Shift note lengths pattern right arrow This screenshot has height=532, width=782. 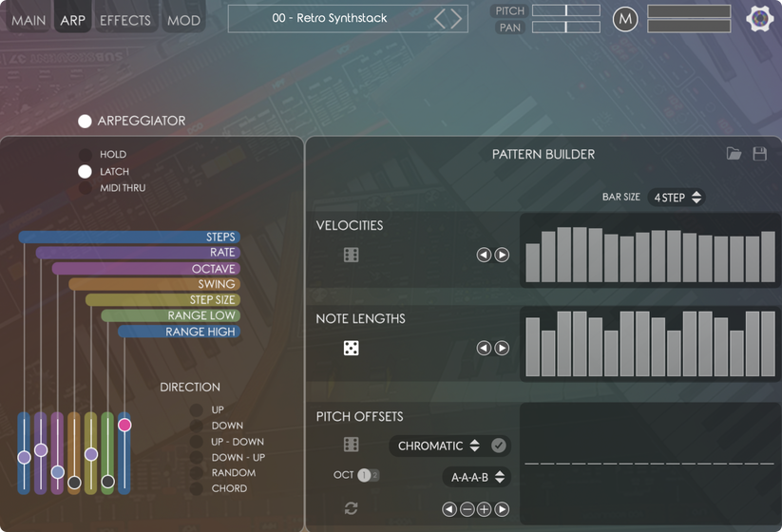(502, 349)
